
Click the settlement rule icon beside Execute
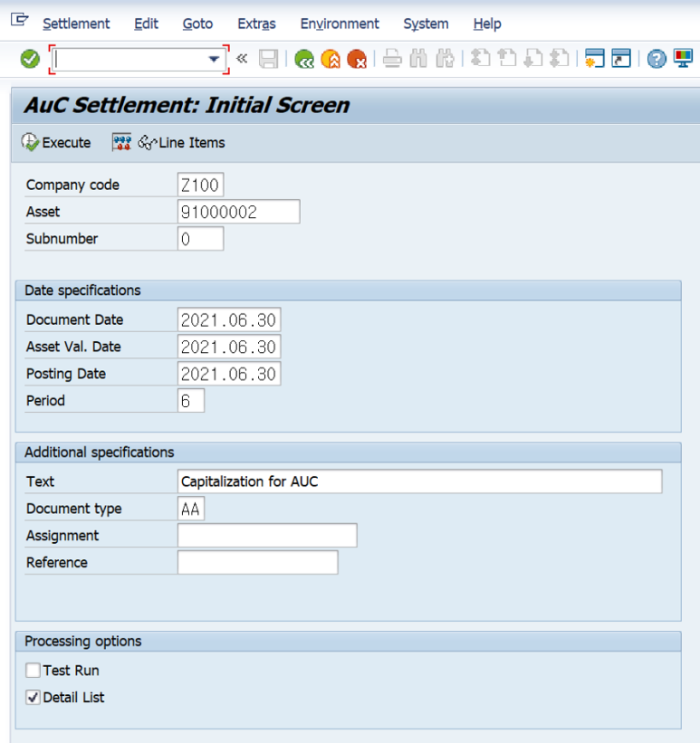click(121, 143)
